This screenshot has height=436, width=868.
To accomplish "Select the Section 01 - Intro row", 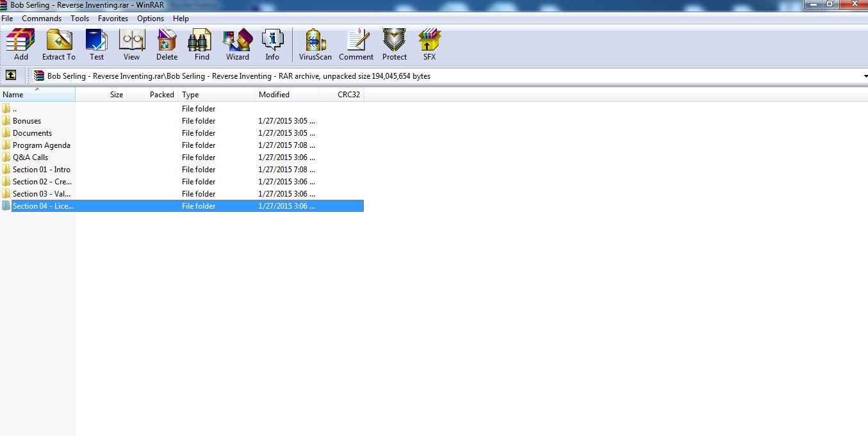I will point(182,170).
